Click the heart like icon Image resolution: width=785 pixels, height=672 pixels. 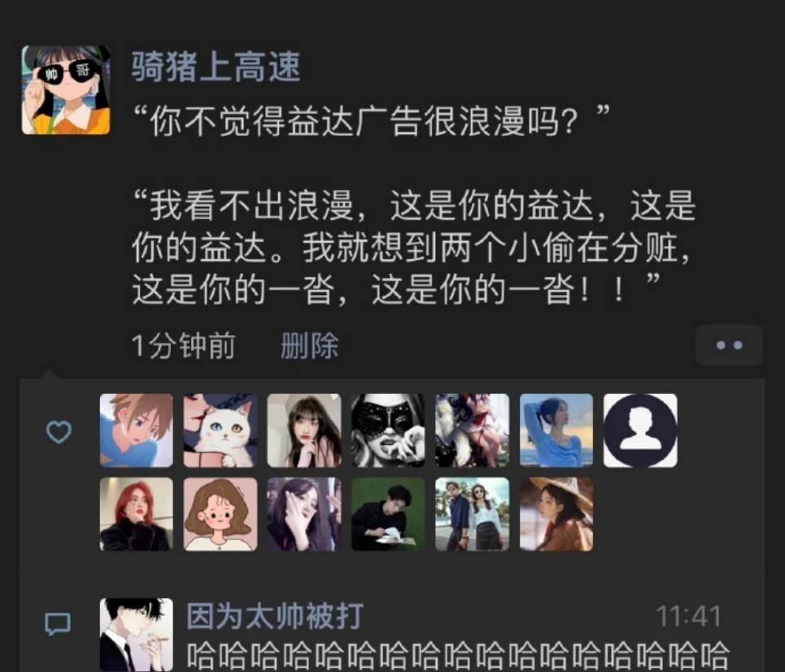pyautogui.click(x=59, y=432)
